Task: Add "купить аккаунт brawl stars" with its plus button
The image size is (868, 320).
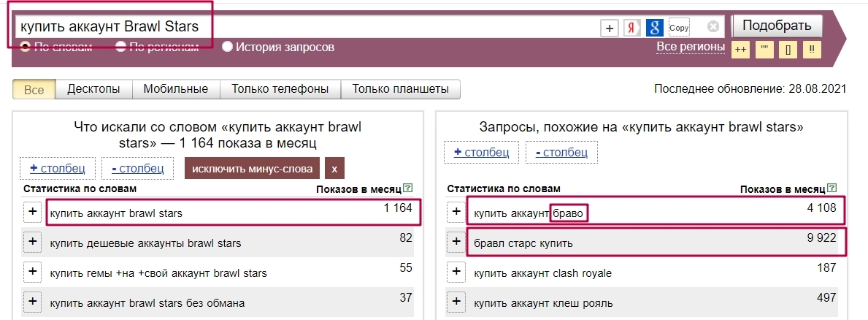Action: point(33,212)
